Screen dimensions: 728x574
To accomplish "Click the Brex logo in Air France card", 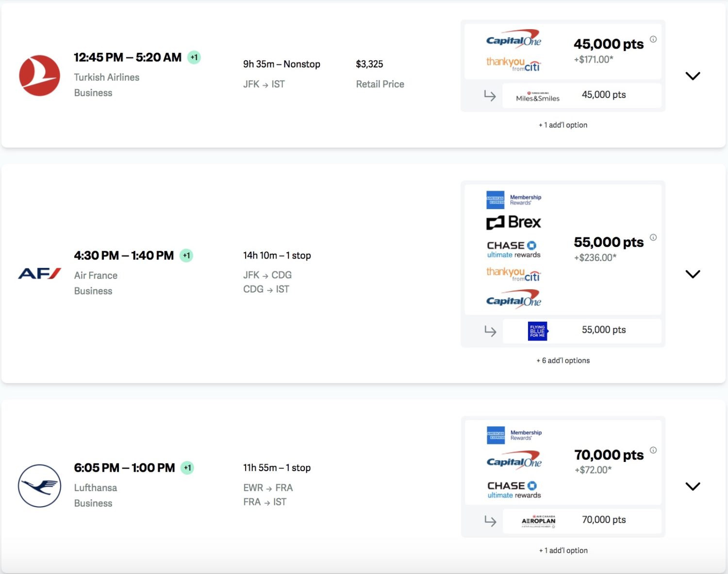I will (x=513, y=222).
